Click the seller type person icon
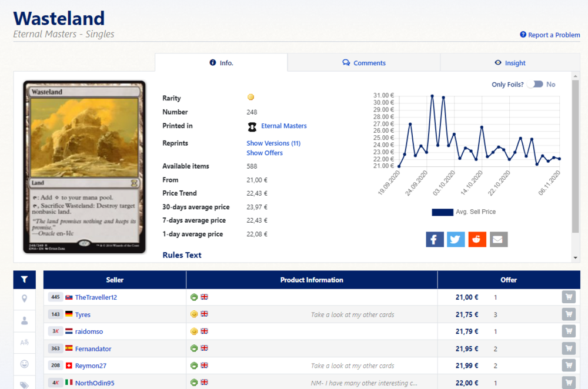 click(x=24, y=321)
